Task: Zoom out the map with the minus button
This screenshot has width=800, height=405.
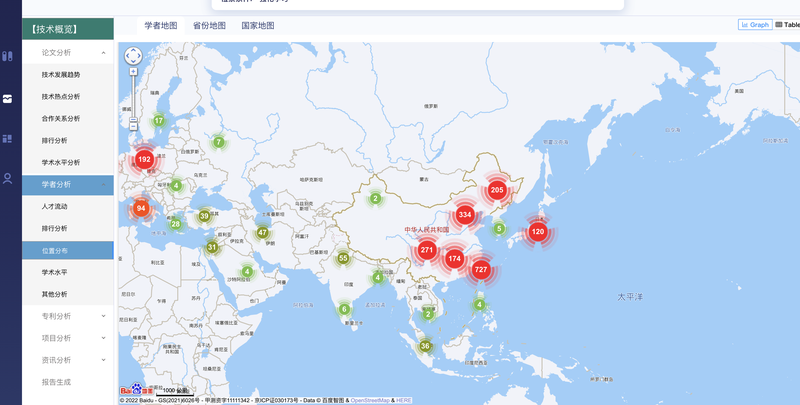Action: [133, 126]
